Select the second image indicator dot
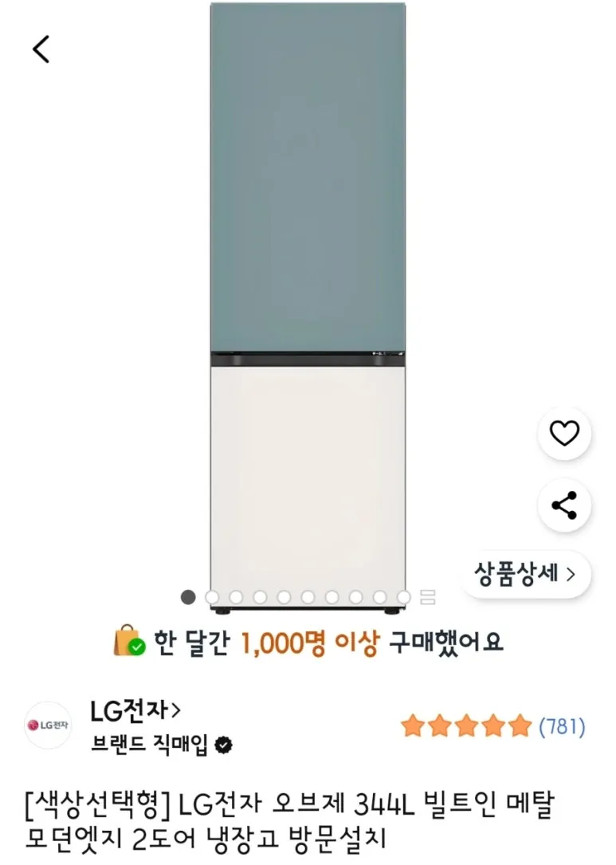Screen dimensions: 616x865 pos(212,596)
